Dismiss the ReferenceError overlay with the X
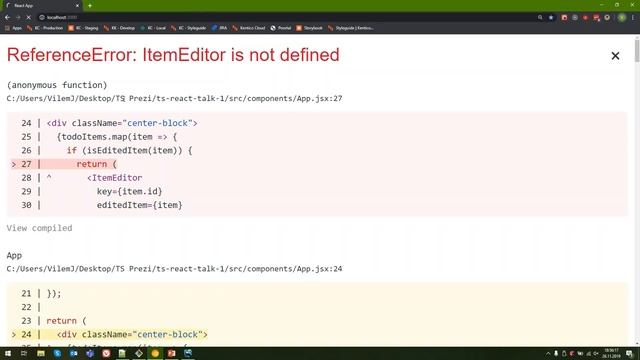Screen dimensions: 640x360 pos(615,56)
